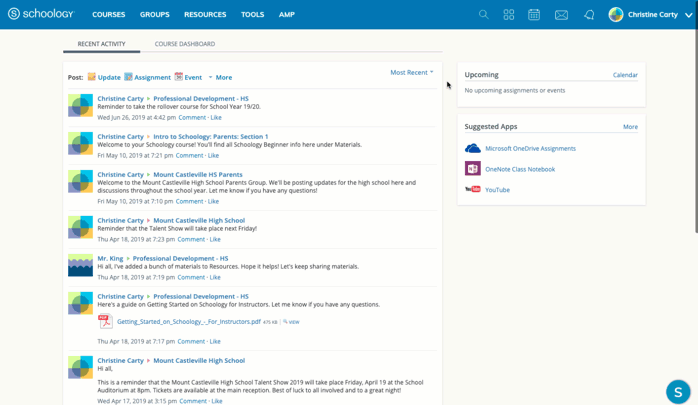
Task: Click the Calendar link in Upcoming
Action: 625,75
